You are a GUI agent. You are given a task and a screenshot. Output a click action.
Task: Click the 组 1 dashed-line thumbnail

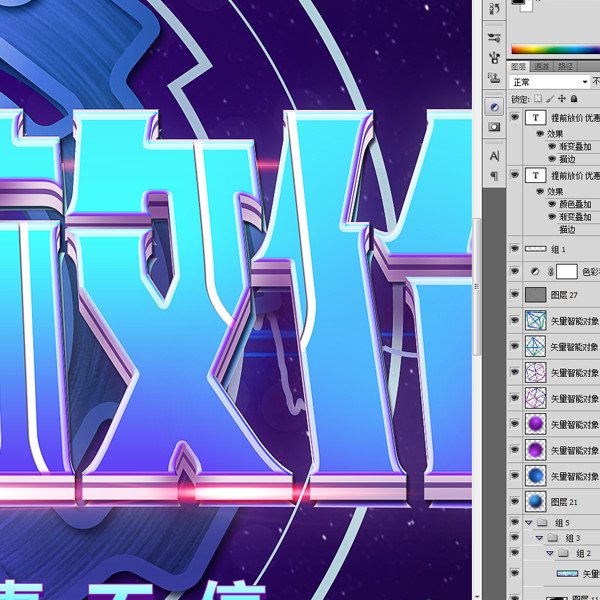535,249
